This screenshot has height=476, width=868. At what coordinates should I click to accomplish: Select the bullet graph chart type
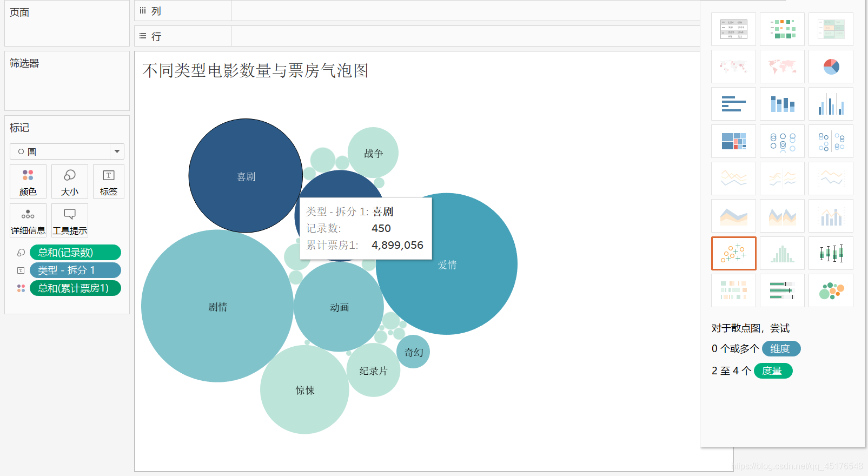tap(782, 290)
